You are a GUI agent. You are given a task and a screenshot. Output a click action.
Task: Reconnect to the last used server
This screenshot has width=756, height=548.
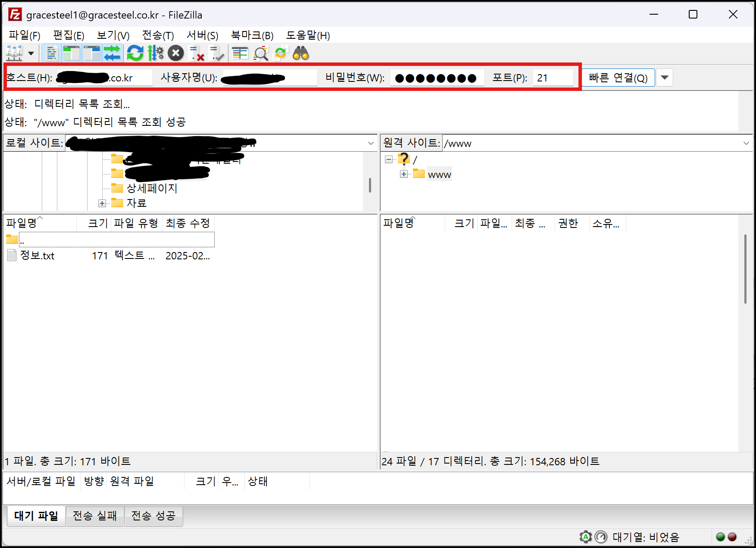(x=218, y=53)
